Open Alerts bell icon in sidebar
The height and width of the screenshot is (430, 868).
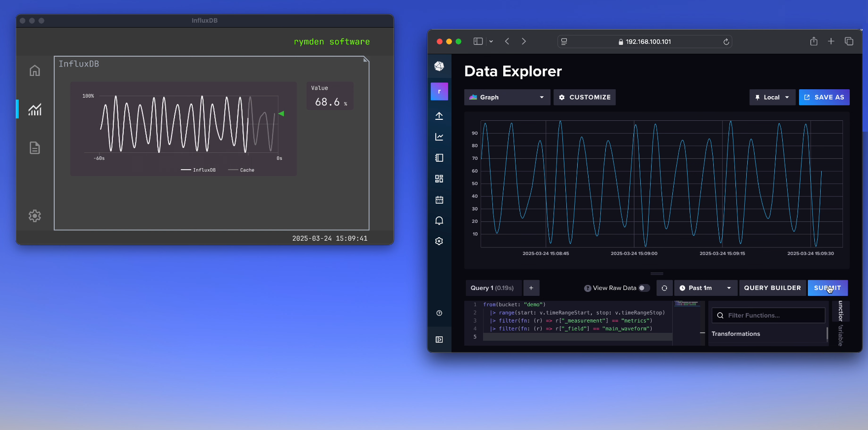(x=439, y=220)
